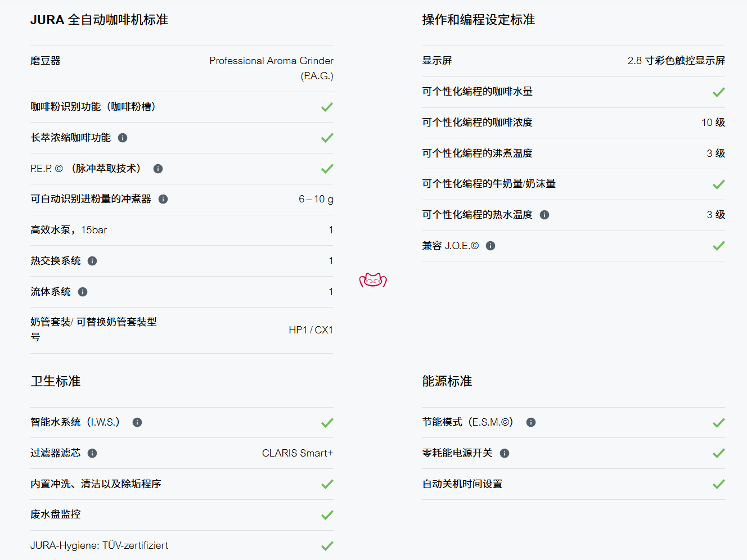Show info for 可自动识别进粉量的冲煮器
Viewport: 747px width, 560px height.
[163, 199]
